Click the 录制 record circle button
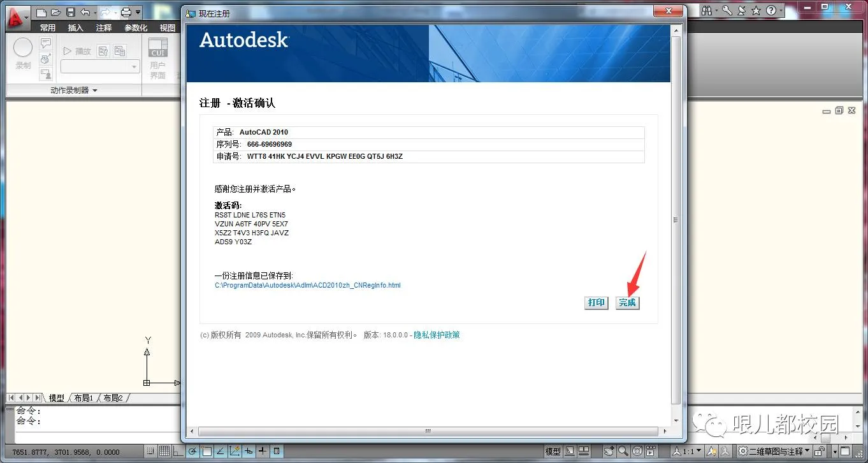This screenshot has width=868, height=463. (23, 54)
